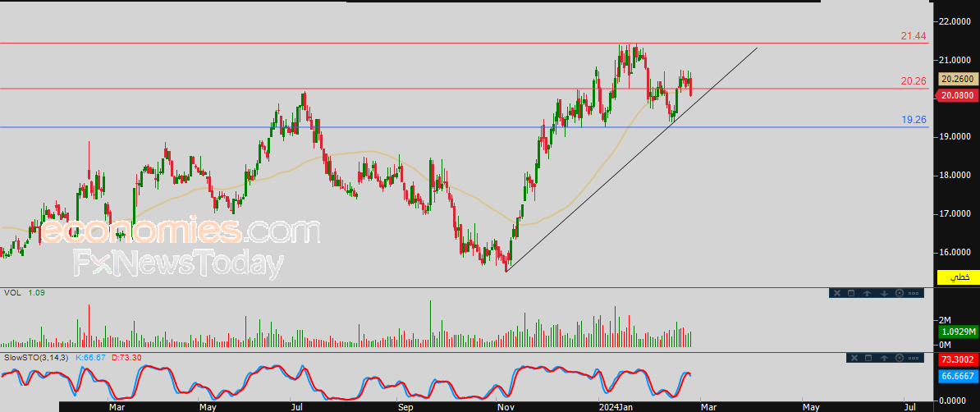Click the green 1.0929M volume tag
The height and width of the screenshot is (412, 980).
pyautogui.click(x=957, y=332)
